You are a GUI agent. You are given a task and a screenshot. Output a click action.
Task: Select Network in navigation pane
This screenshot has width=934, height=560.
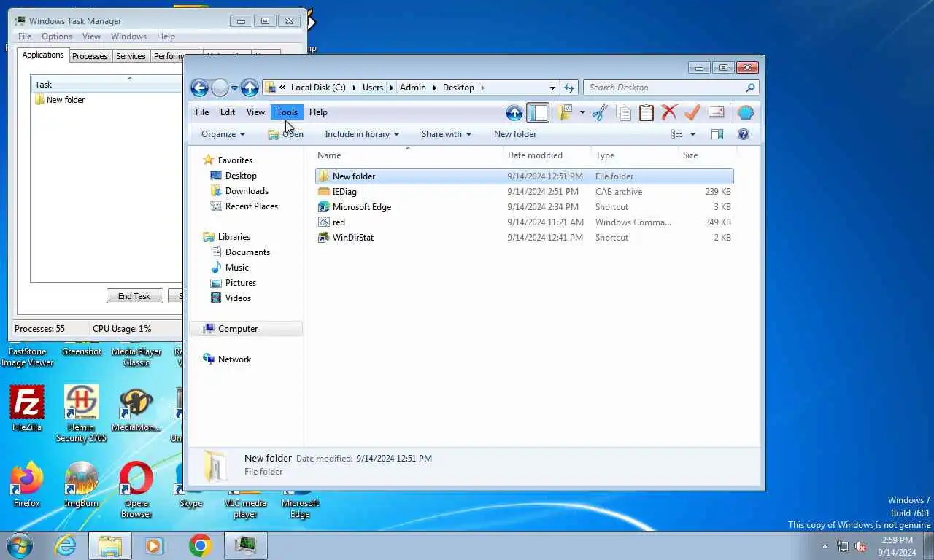pyautogui.click(x=234, y=359)
